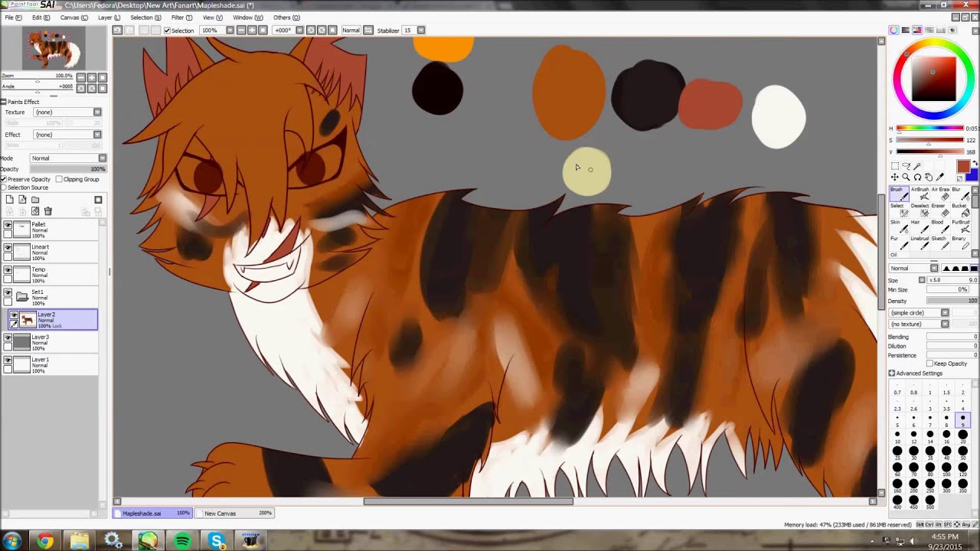Screen dimensions: 980x551
Task: Pick the Blood brush
Action: pyautogui.click(x=940, y=227)
